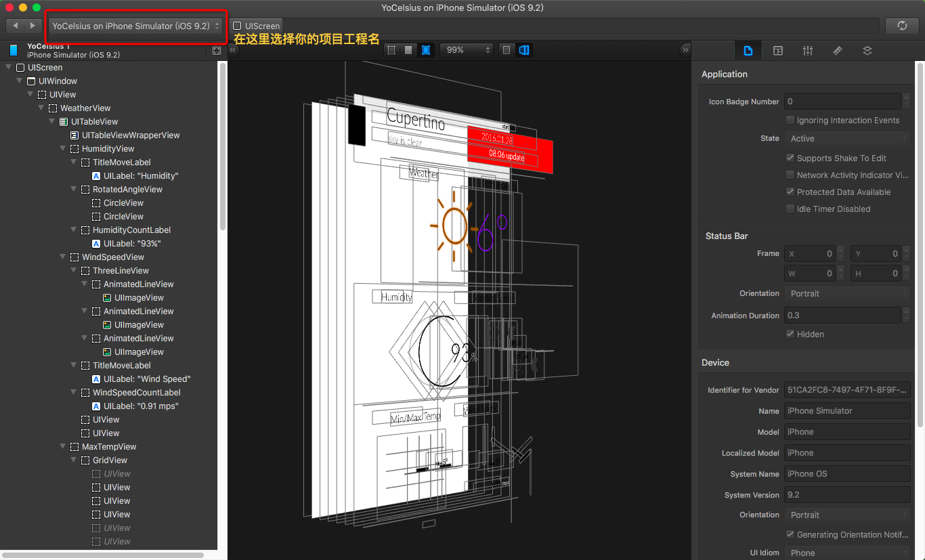This screenshot has height=560, width=925.
Task: Collapse the MaxTempView tree node
Action: pos(62,447)
